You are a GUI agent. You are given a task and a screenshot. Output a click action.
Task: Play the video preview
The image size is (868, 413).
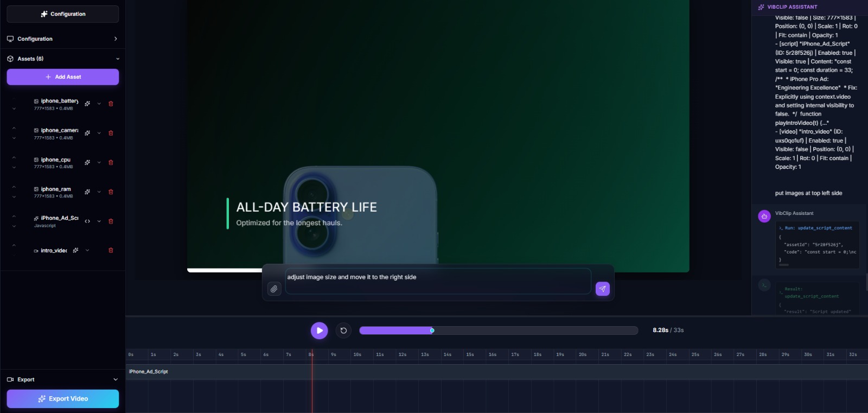click(x=319, y=331)
